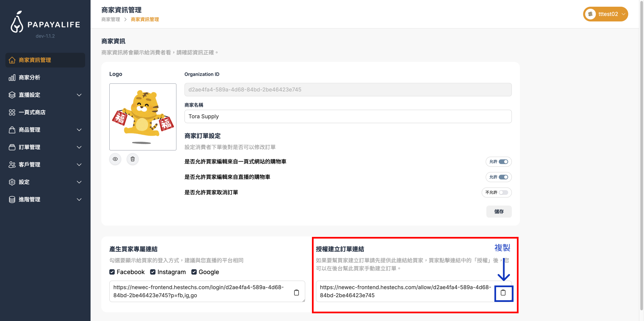644x321 pixels.
Task: Click the 一頁式商店 grid icon
Action: pyautogui.click(x=12, y=113)
